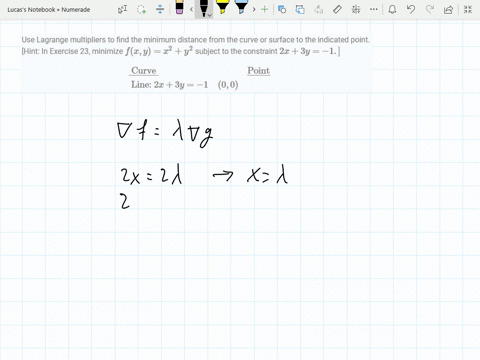Undo the last stroke
Screen dimensions: 480x360
(x=411, y=9)
